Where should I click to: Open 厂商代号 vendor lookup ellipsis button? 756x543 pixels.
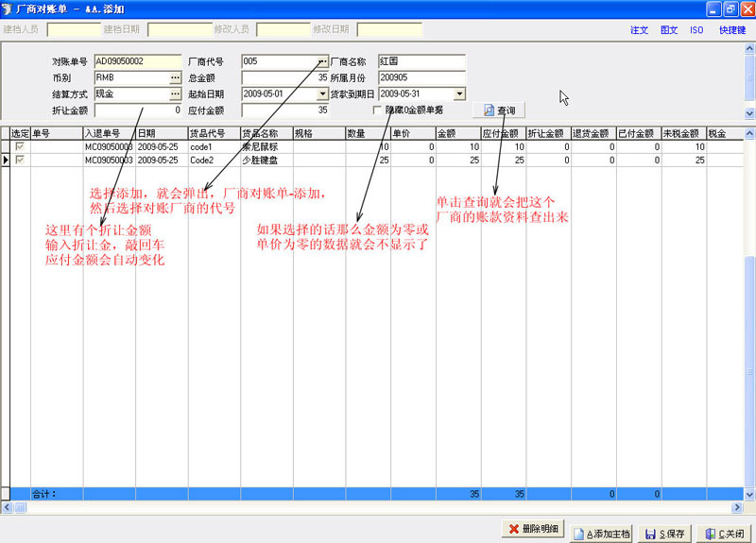click(322, 61)
